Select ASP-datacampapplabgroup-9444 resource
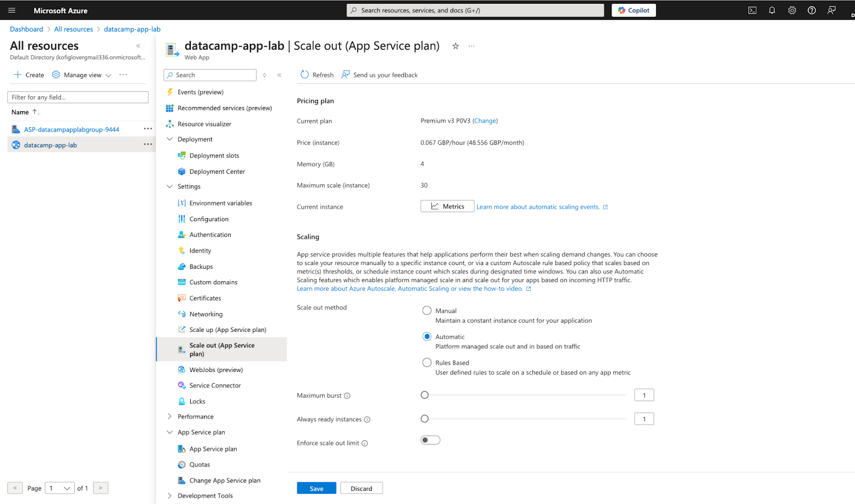The image size is (855, 504). (72, 129)
